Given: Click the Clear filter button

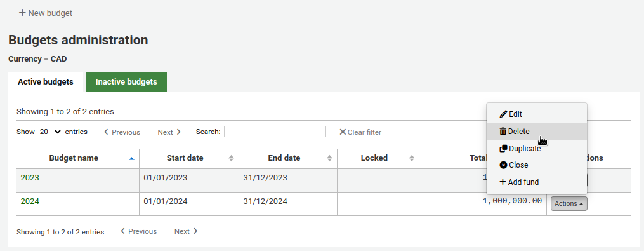Looking at the screenshot, I should point(360,132).
